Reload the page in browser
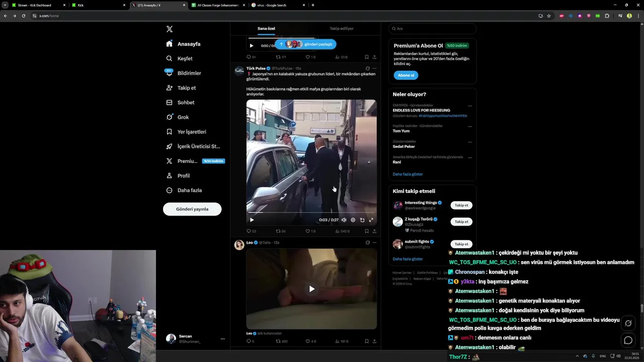 [x=23, y=16]
